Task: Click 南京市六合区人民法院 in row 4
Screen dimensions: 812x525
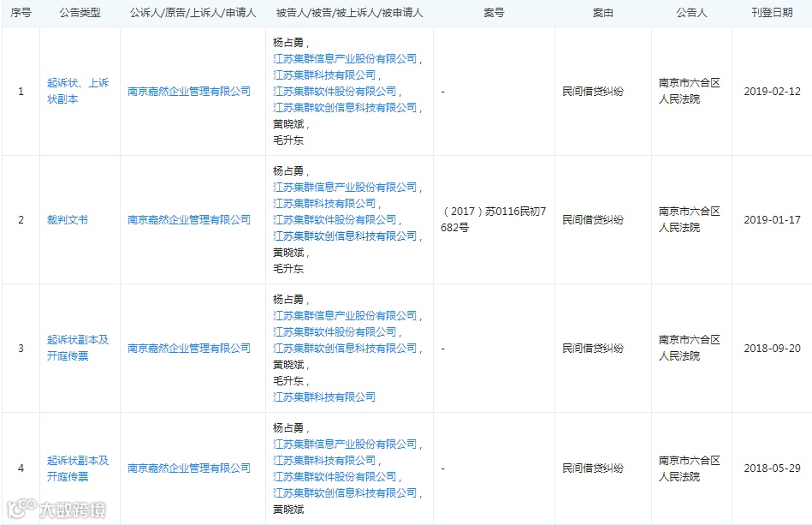Action: pos(690,468)
